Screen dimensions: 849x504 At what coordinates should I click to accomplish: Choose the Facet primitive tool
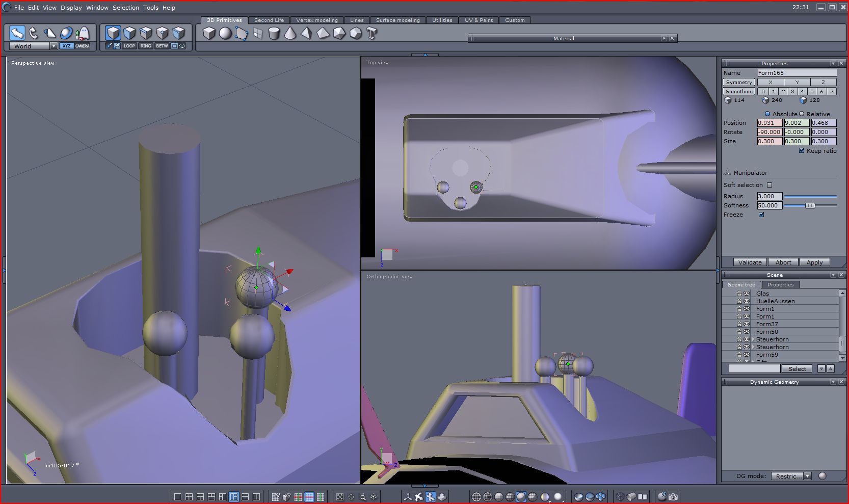(242, 34)
